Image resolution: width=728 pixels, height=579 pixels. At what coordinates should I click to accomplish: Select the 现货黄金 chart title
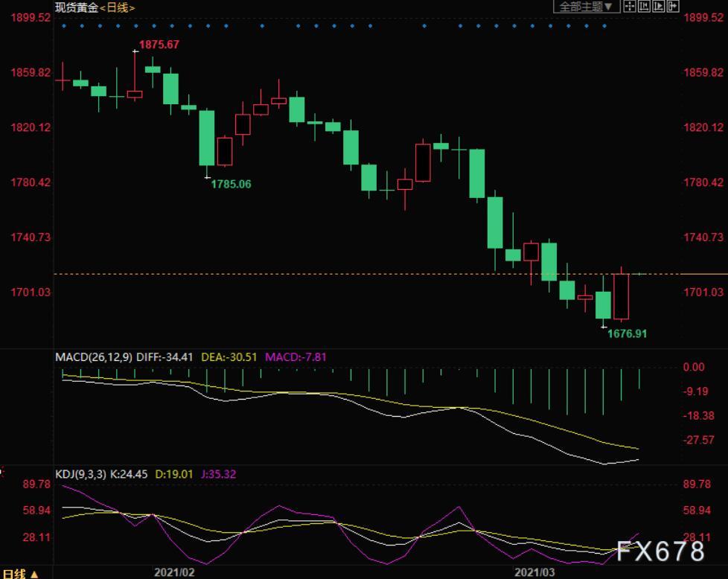click(76, 7)
